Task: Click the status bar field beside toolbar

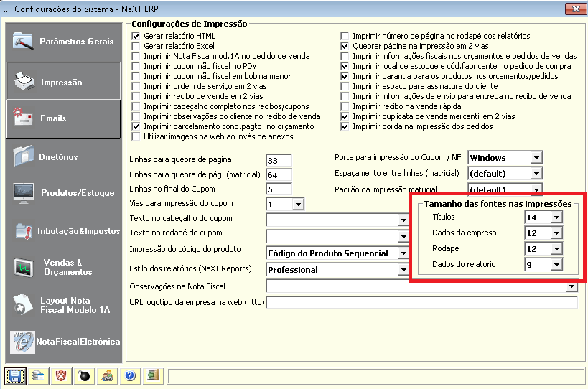Action: coord(376,376)
